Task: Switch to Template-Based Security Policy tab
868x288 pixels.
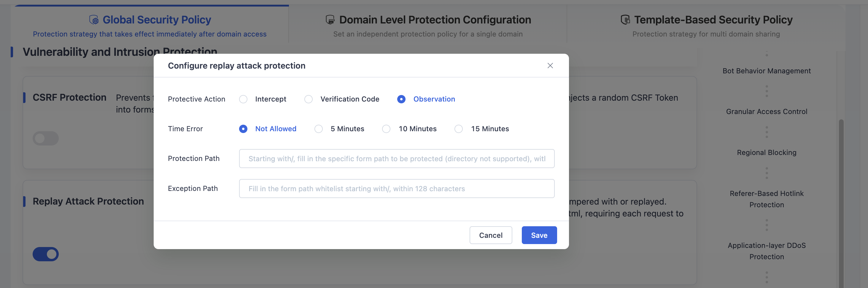Action: click(706, 26)
